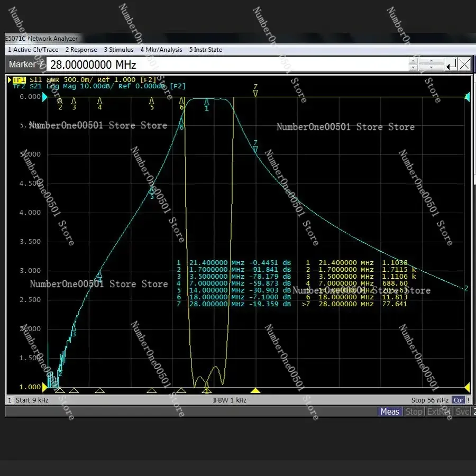
Task: Open the 4 Mkr/Analysis menu
Action: (161, 50)
